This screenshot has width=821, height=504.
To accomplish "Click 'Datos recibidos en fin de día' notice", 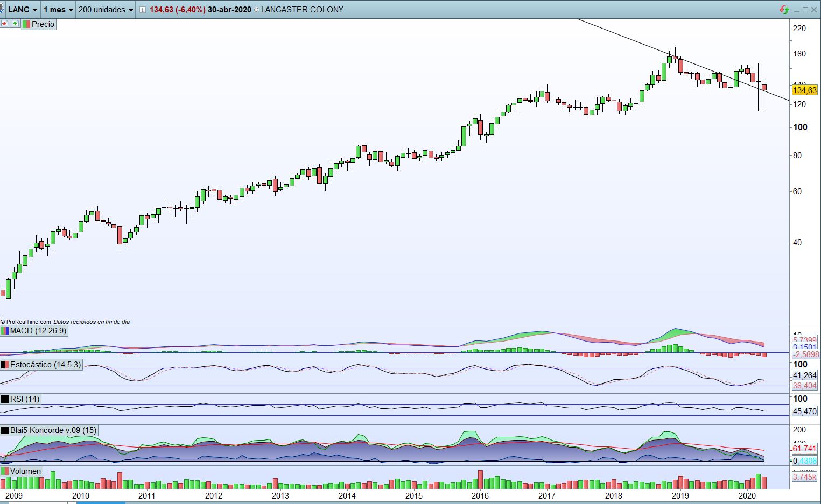I will tap(92, 322).
